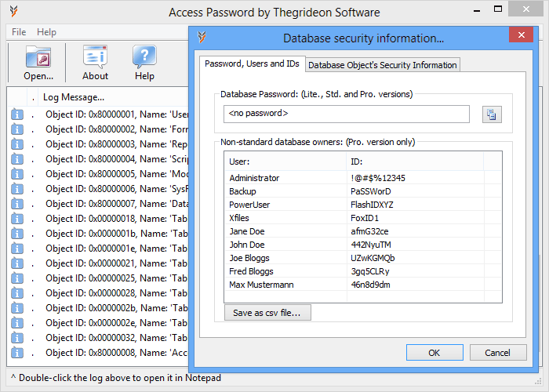Click info icon for Object ID 0x80000008 row
This screenshot has width=549, height=392.
coord(17,353)
